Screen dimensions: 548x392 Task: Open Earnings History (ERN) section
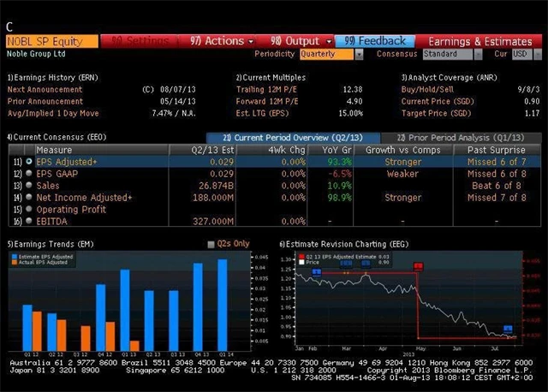[x=53, y=78]
